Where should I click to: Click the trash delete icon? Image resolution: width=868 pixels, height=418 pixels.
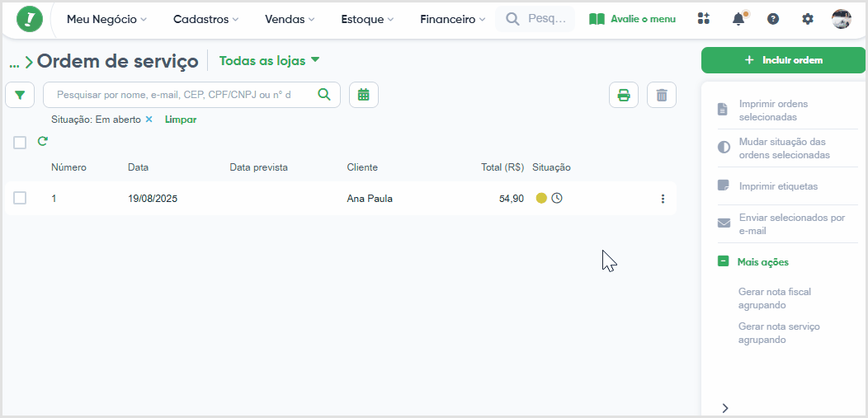coord(662,95)
